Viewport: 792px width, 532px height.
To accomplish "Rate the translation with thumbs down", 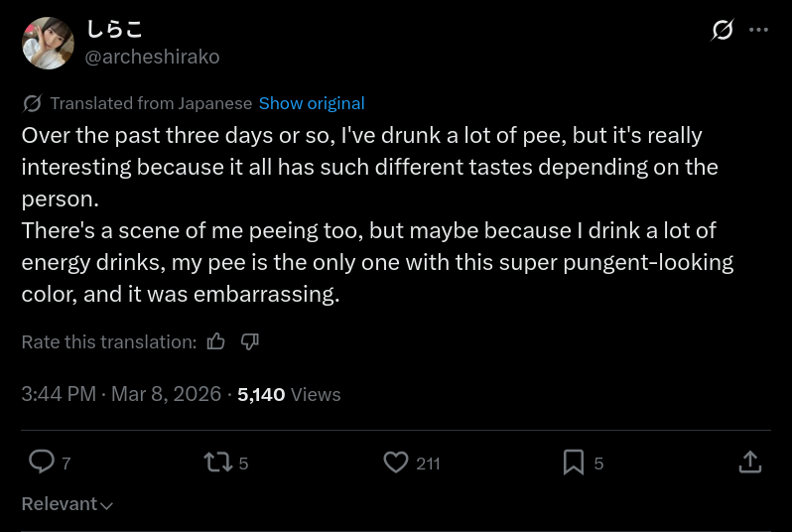I will [x=250, y=341].
